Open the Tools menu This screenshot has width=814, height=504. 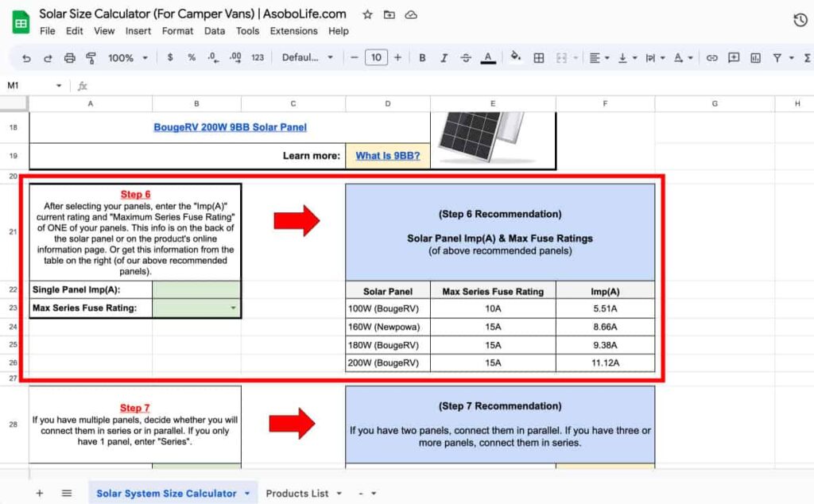pyautogui.click(x=247, y=31)
